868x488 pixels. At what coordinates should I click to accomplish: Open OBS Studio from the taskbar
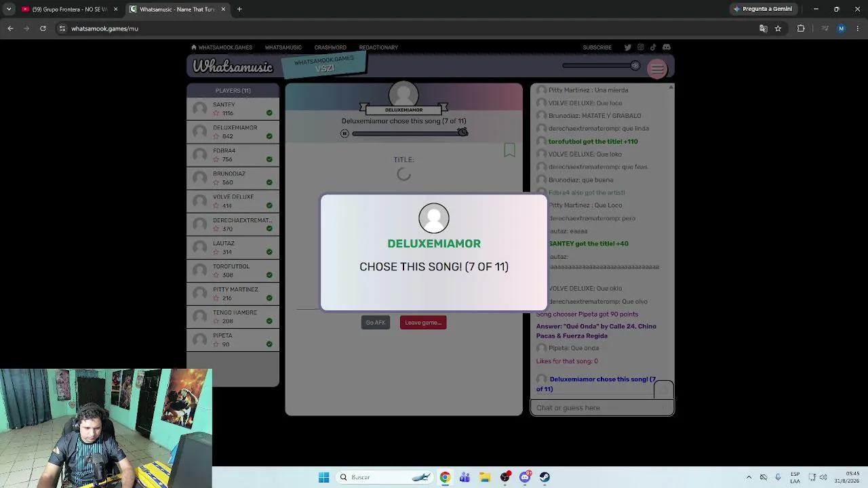505,477
